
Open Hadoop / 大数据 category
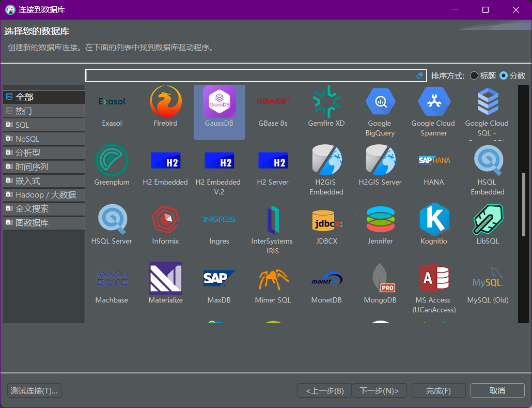(x=44, y=194)
